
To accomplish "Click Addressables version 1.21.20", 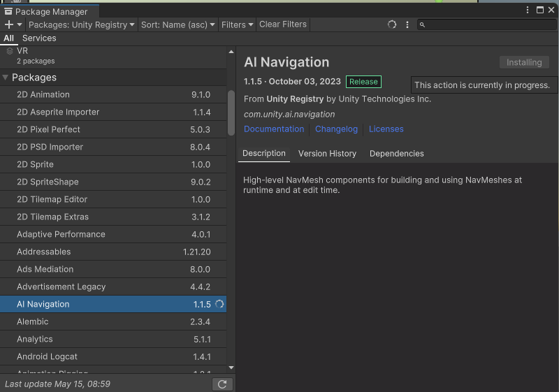I will (x=196, y=252).
